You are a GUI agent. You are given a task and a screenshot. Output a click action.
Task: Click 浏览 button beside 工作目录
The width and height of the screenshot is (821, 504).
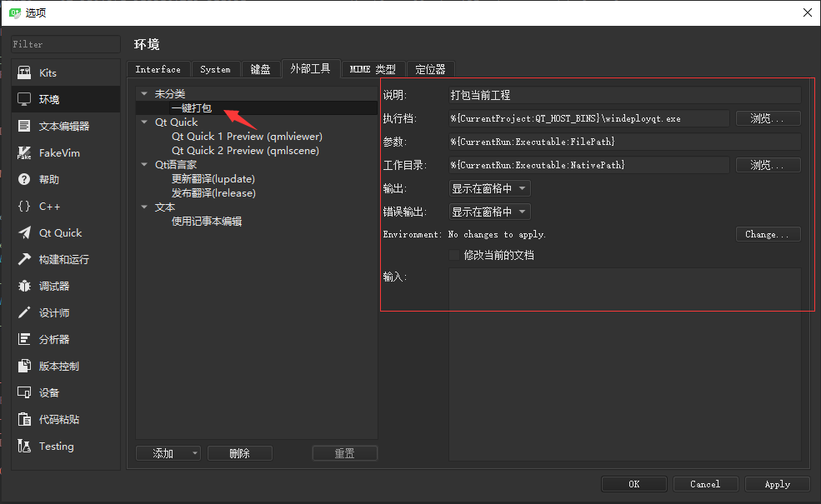tap(768, 165)
